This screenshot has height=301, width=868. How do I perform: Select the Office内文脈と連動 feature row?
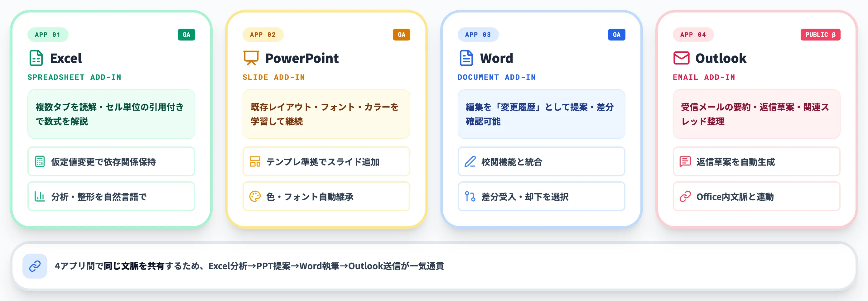(756, 196)
